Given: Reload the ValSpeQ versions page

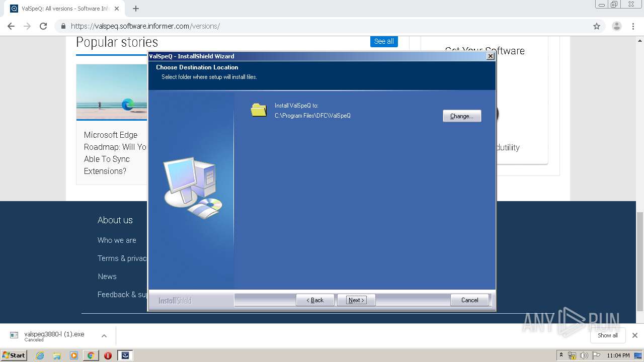Looking at the screenshot, I should (x=43, y=26).
